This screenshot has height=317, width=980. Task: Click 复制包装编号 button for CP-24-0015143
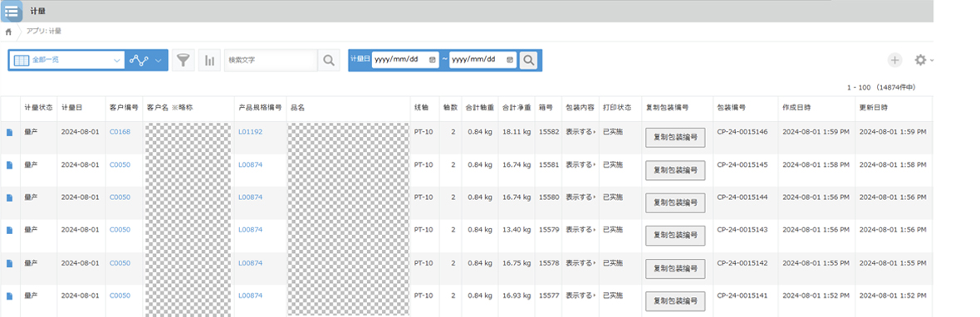click(x=675, y=235)
